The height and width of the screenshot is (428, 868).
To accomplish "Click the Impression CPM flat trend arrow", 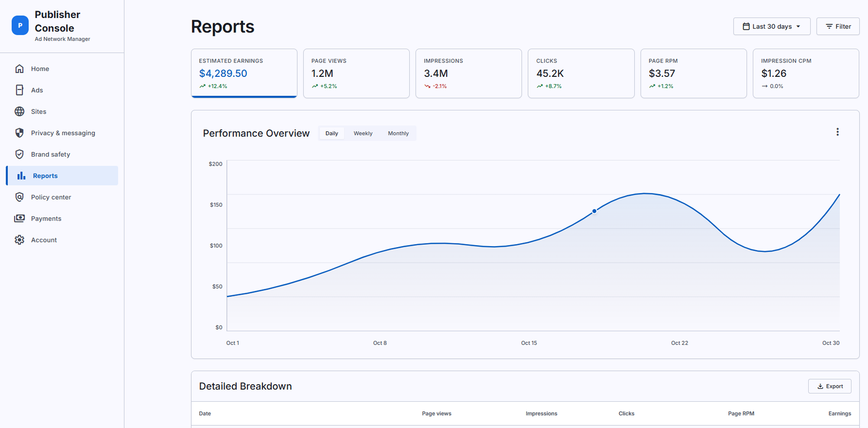I will [x=764, y=86].
